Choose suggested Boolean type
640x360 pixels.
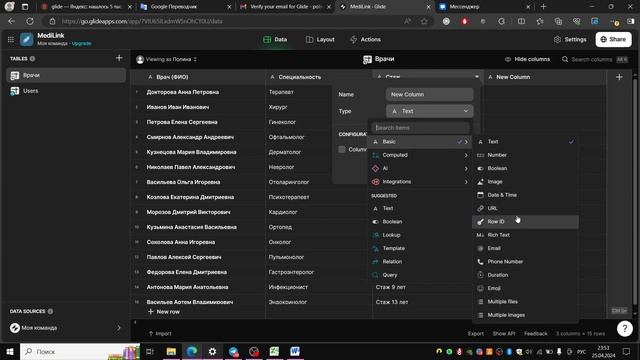coord(420,222)
